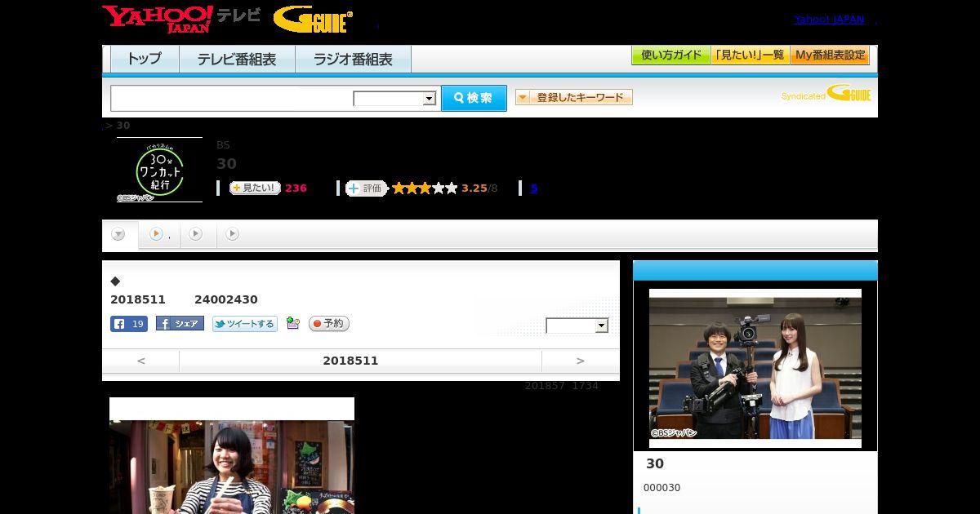Open the dropdown beside the search field
Image resolution: width=980 pixels, height=514 pixels.
(x=395, y=99)
